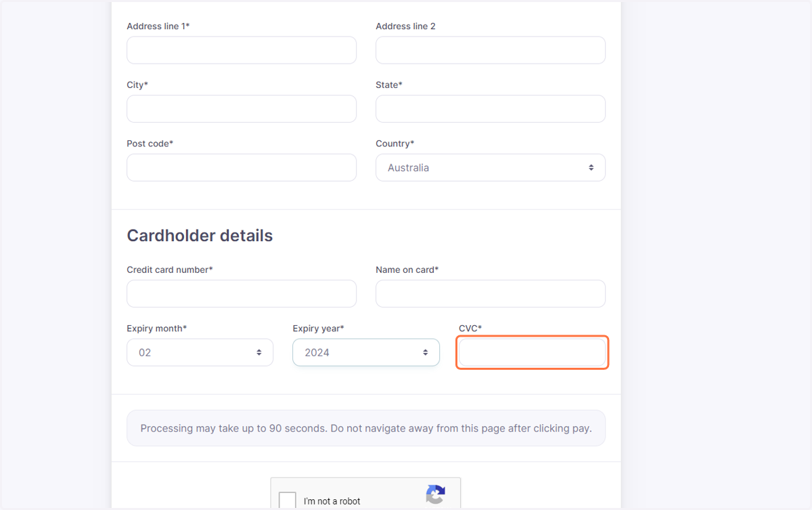Click the Credit card number* label
This screenshot has height=510, width=812.
click(x=170, y=270)
